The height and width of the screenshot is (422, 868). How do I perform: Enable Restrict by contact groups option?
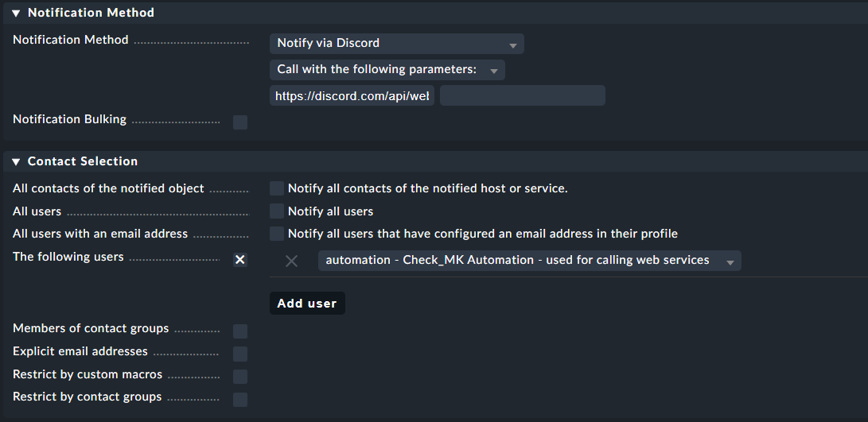(x=240, y=399)
